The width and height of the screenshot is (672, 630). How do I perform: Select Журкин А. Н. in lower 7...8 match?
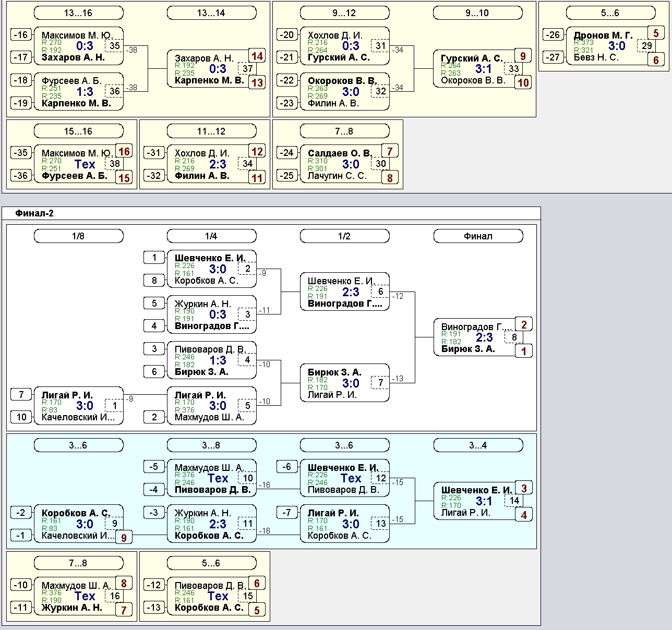coord(71,608)
